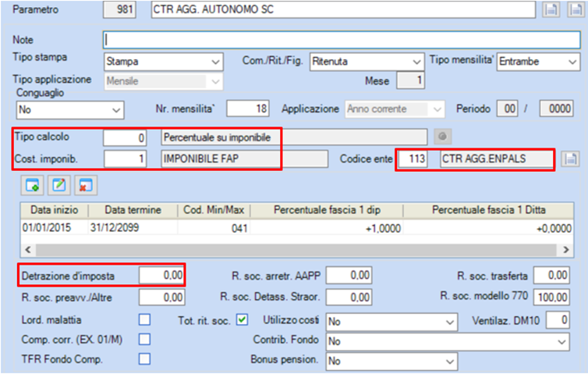Open the Com./Rit./Fig. dropdown showing Ritenuta
Screen dimensions: 588x374
pos(367,62)
